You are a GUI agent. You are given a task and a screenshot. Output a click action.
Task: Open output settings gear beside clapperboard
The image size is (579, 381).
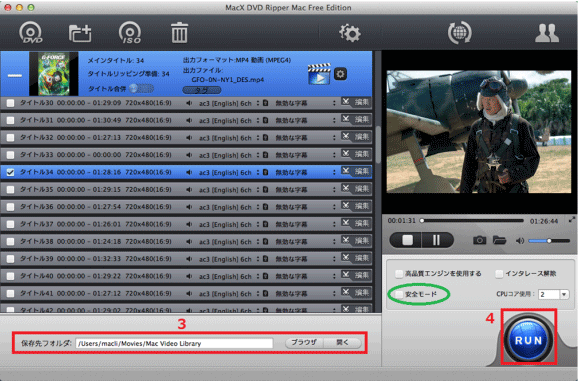click(340, 74)
